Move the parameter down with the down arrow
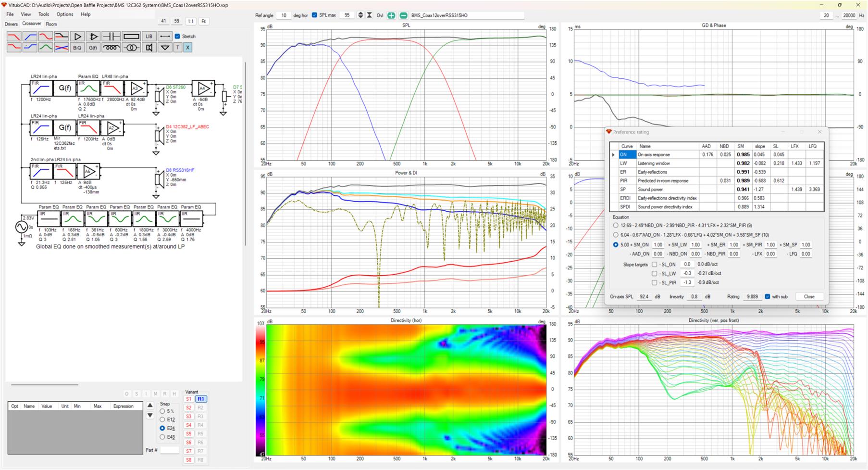 150,415
